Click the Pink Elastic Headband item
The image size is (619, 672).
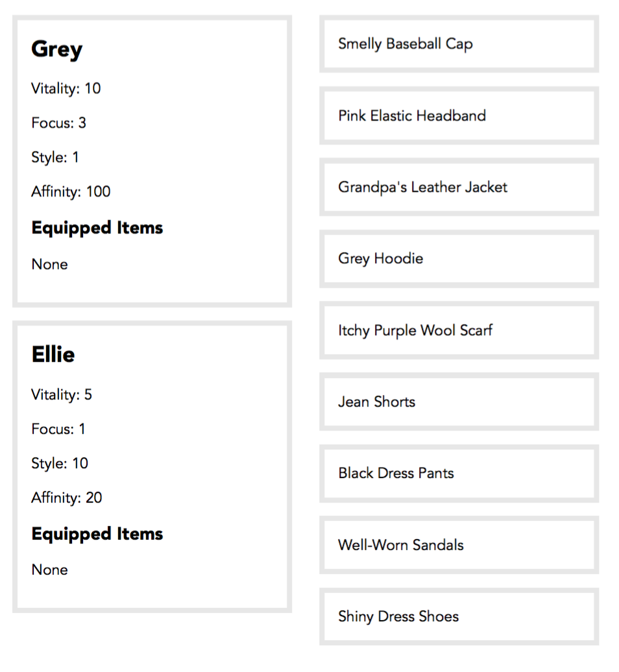pos(459,115)
